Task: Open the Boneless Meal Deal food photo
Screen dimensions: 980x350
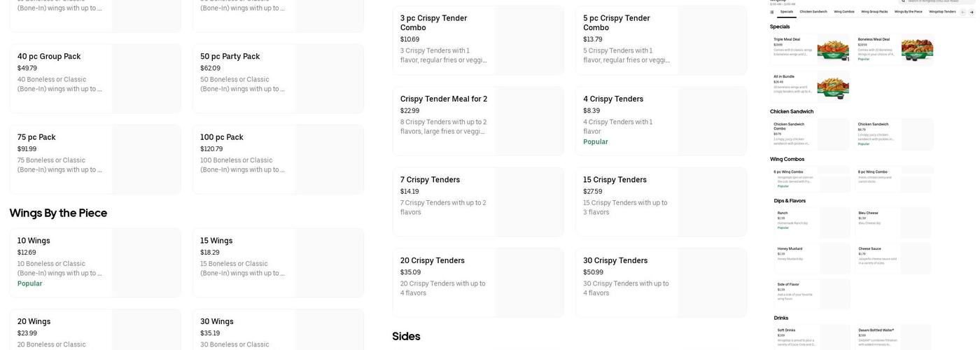Action: [917, 50]
